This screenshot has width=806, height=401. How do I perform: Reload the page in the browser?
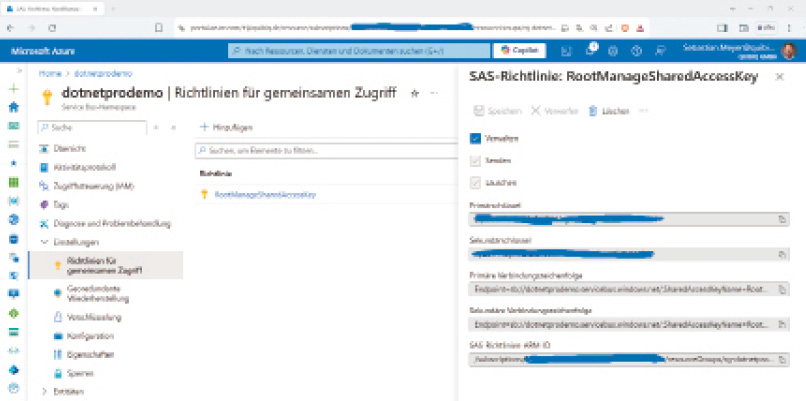pyautogui.click(x=52, y=28)
